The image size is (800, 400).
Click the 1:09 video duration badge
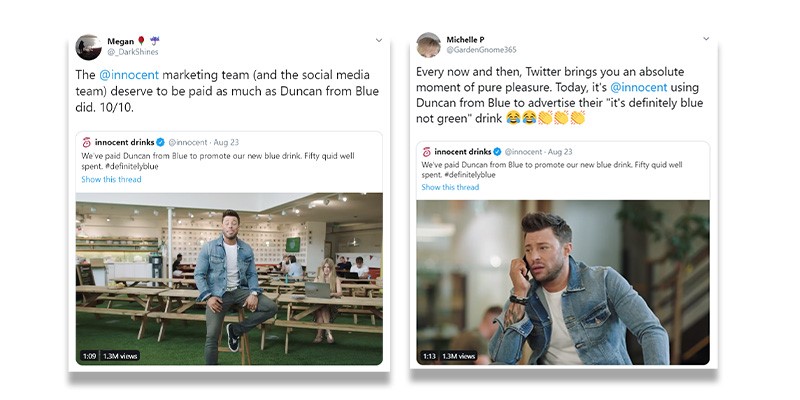pyautogui.click(x=89, y=356)
